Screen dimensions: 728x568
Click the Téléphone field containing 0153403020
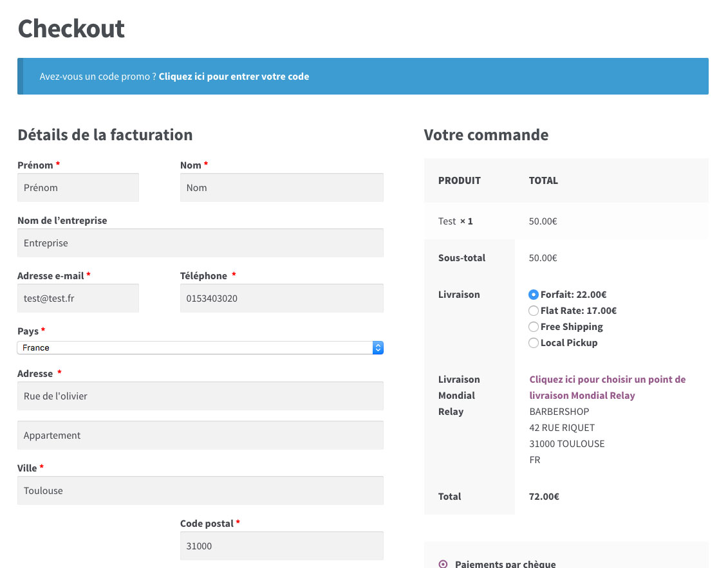pos(281,298)
